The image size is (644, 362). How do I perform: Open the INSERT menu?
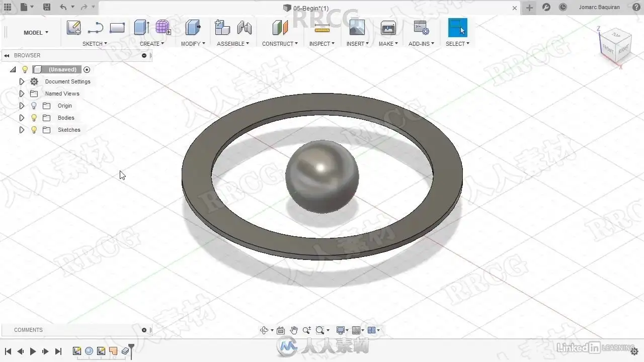click(358, 44)
